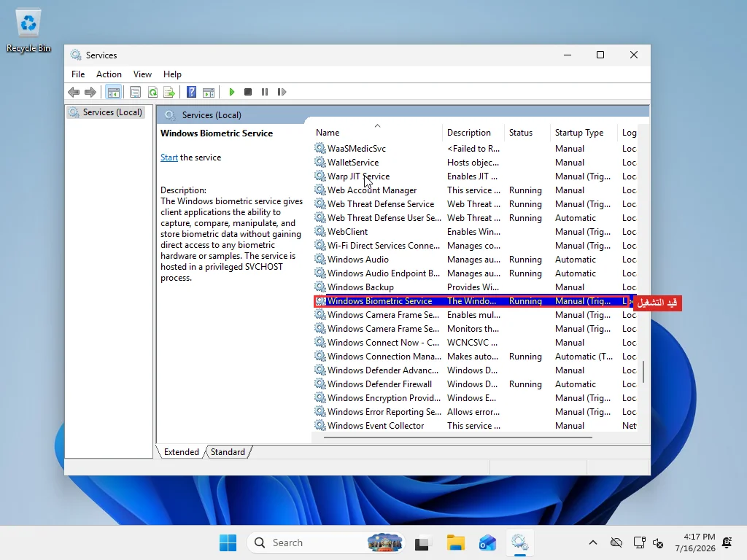Click the horizontal scrollbar in services list
747x560 pixels.
click(458, 437)
